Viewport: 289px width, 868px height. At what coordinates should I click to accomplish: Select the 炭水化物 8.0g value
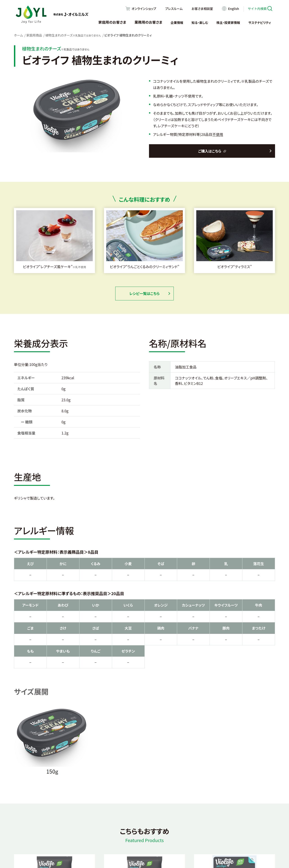[65, 411]
